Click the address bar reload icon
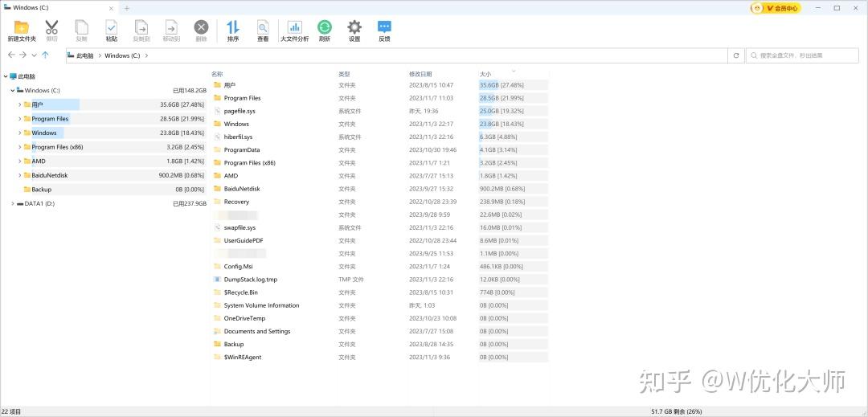 point(735,55)
